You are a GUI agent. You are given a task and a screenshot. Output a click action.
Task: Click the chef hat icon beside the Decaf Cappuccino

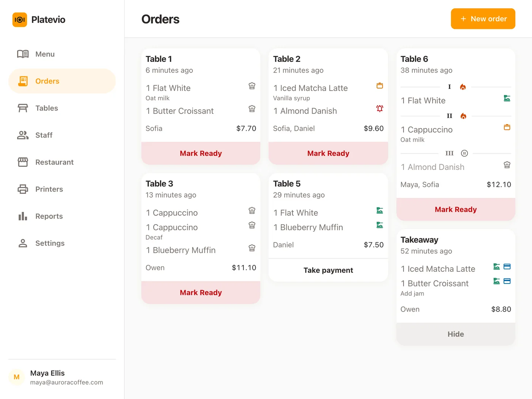[x=252, y=225]
